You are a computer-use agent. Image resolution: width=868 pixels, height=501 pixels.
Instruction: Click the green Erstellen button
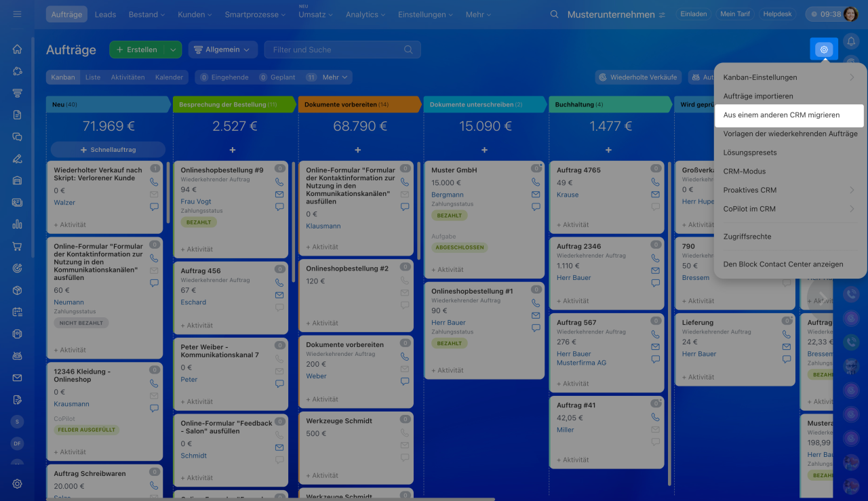(x=138, y=49)
